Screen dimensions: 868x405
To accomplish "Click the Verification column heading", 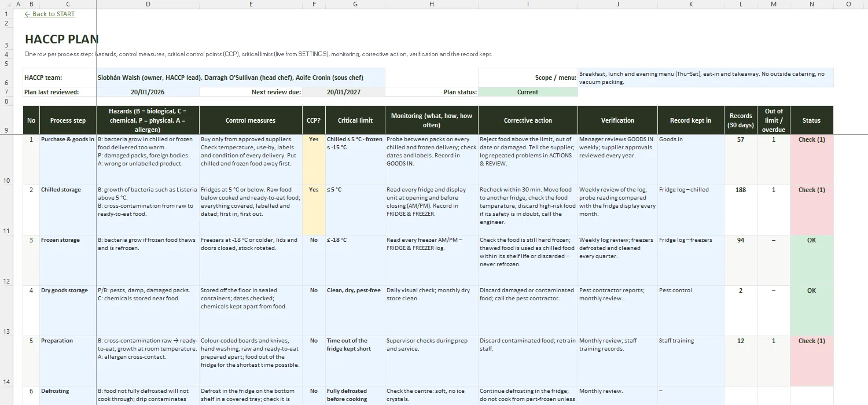I will click(x=617, y=120).
